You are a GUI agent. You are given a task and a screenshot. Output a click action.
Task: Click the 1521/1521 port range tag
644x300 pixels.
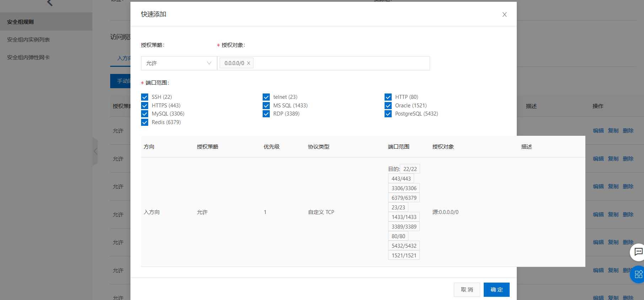404,256
